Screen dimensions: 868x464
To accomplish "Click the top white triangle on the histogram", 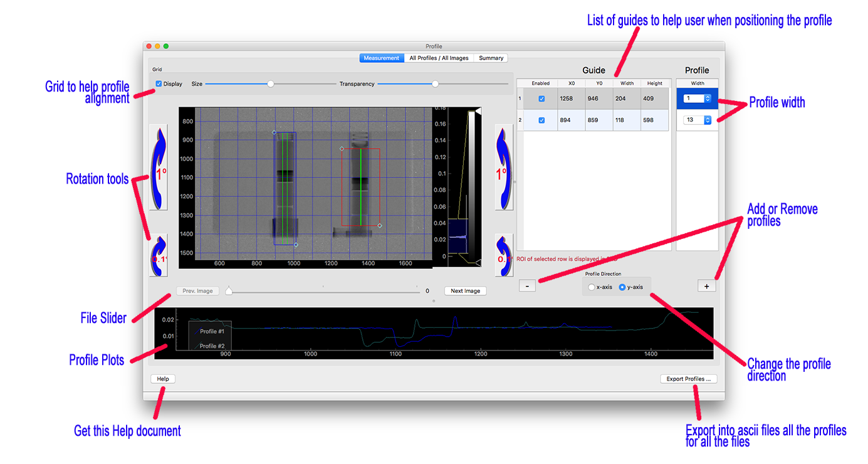I will 478,111.
